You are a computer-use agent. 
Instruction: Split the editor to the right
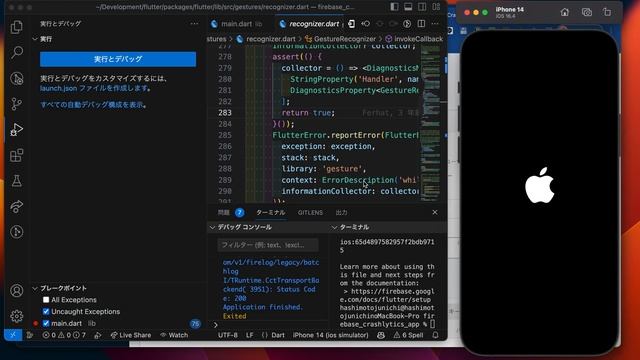tap(421, 24)
